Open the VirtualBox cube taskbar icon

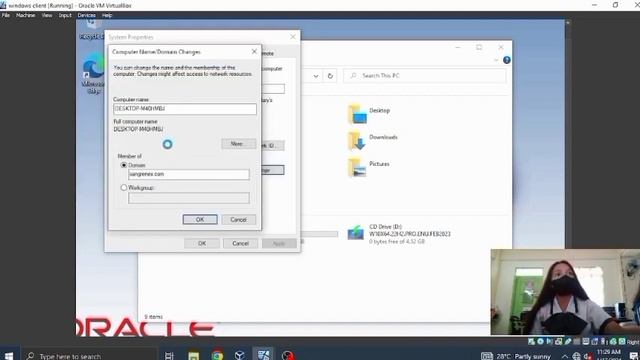pos(240,356)
